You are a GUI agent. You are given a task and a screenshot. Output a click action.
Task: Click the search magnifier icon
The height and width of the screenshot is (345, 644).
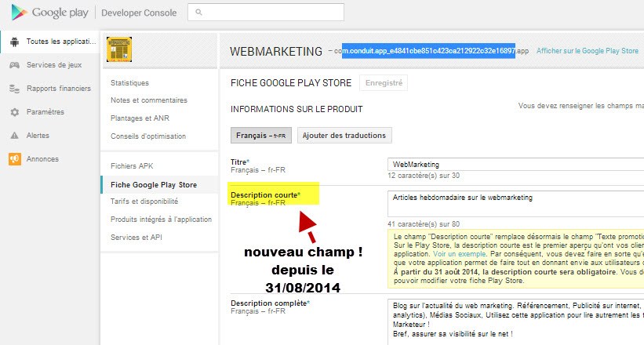[198, 13]
